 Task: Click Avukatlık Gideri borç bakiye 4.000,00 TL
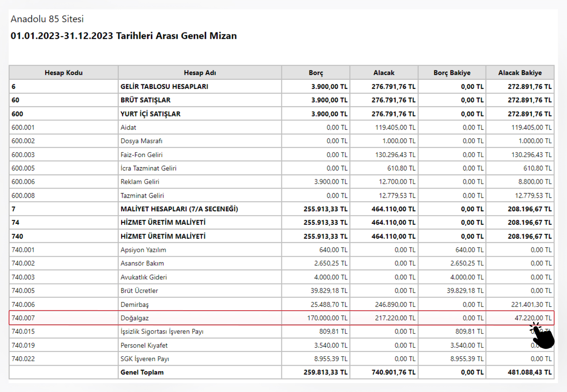(x=467, y=277)
